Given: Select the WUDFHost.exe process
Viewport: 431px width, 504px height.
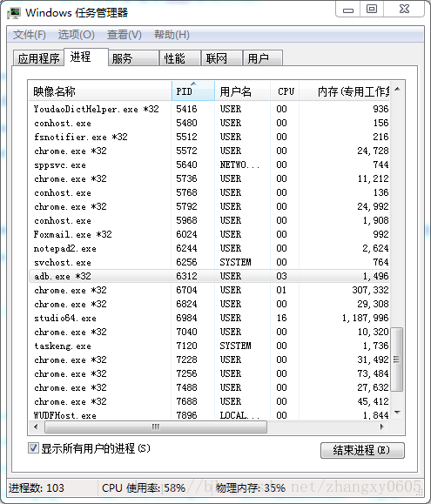Looking at the screenshot, I should (x=209, y=415).
